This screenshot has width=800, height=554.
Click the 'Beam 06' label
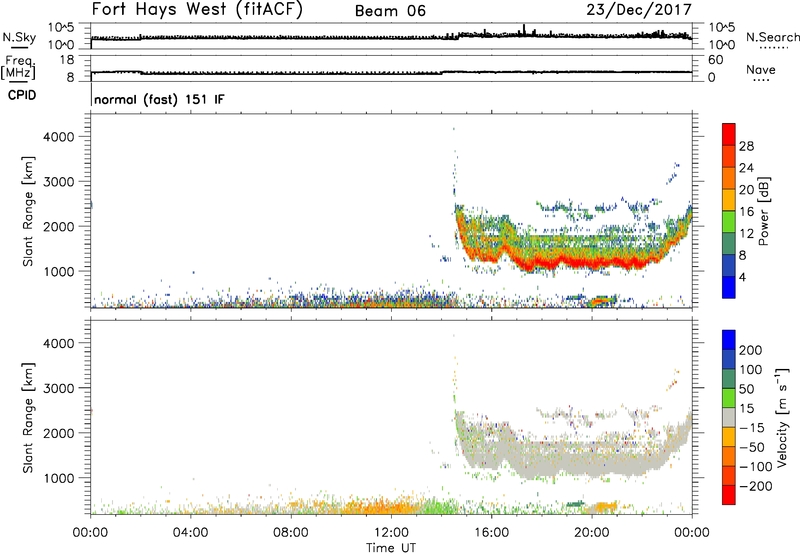(390, 11)
